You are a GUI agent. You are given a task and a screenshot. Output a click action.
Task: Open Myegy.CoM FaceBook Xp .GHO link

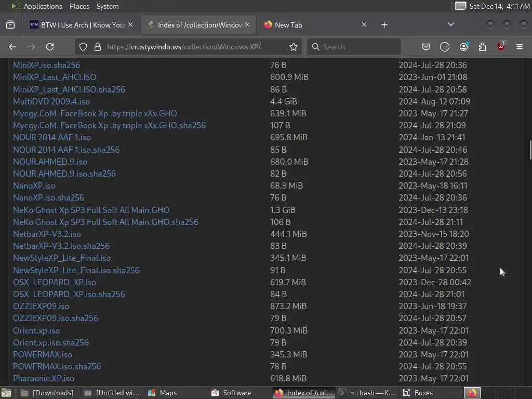pos(95,113)
